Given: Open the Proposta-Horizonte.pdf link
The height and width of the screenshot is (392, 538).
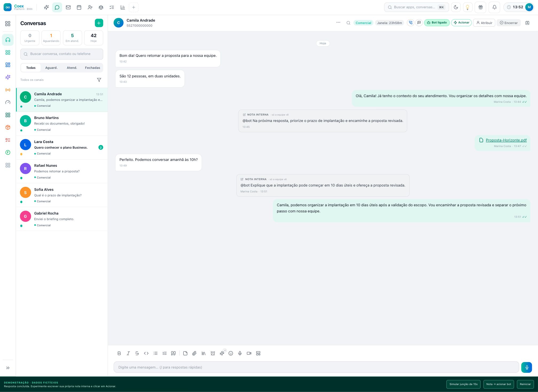Looking at the screenshot, I should coord(506,140).
